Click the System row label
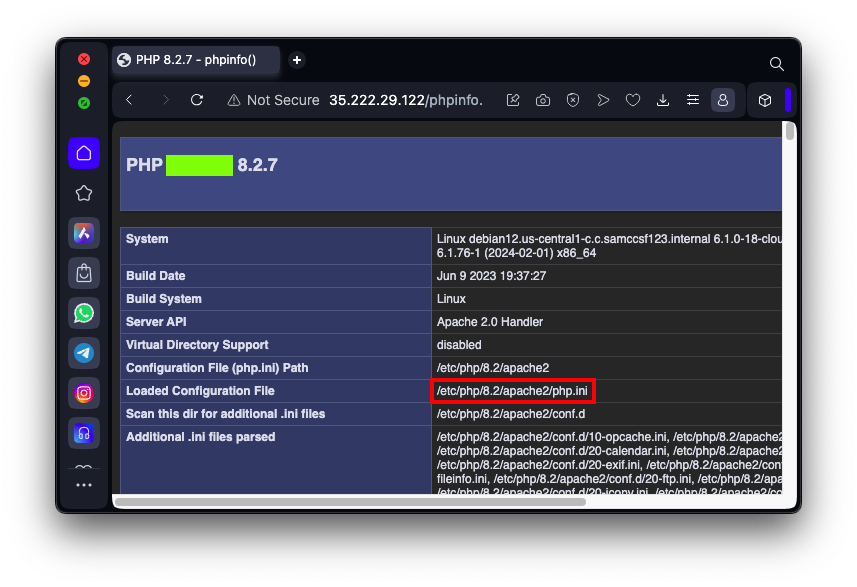 (x=147, y=239)
